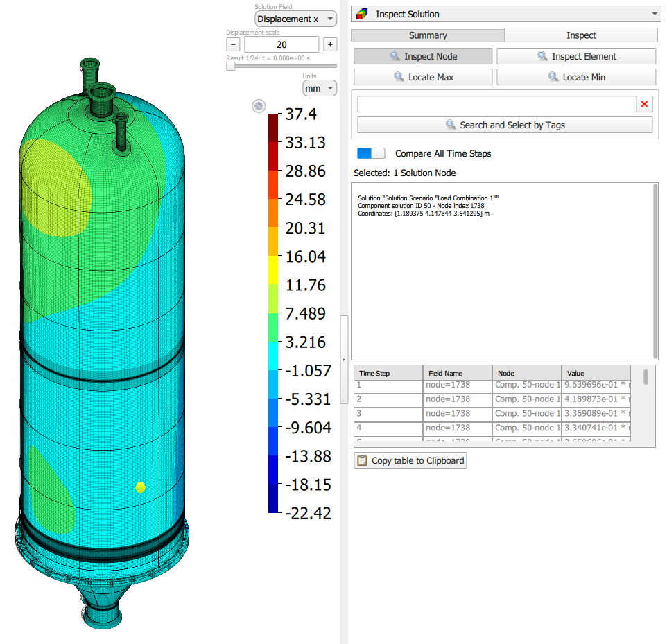Open the legend settings gear icon

pyautogui.click(x=259, y=106)
